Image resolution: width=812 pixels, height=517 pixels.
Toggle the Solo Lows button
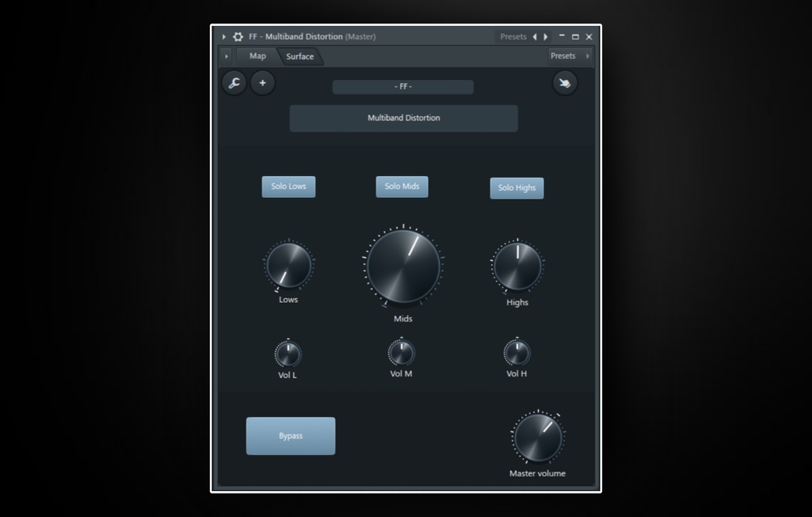click(x=288, y=187)
